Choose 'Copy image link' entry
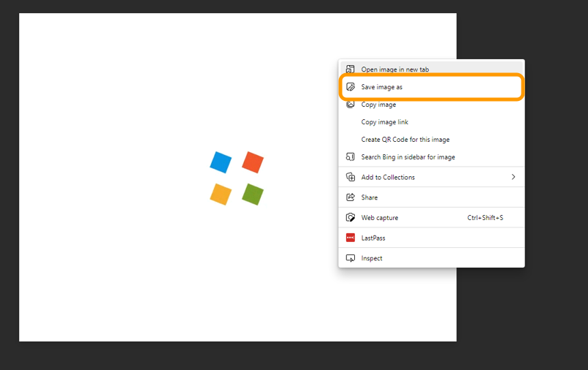Image resolution: width=588 pixels, height=370 pixels. [x=431, y=122]
